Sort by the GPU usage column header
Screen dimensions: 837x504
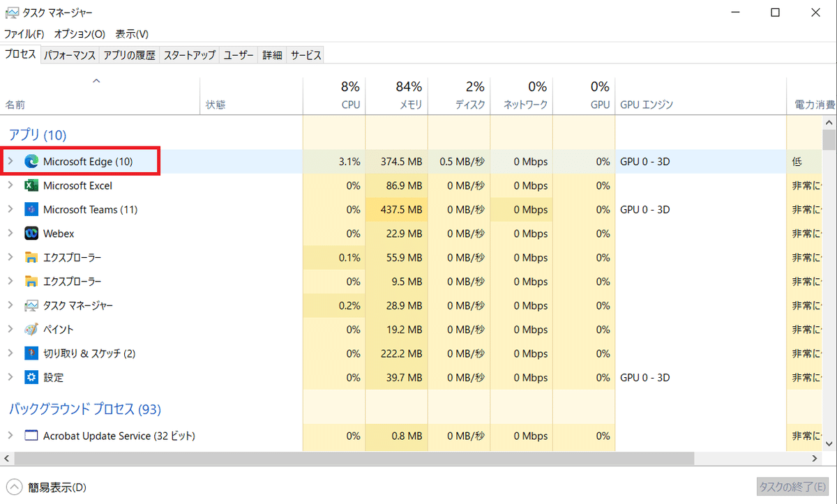coord(584,96)
